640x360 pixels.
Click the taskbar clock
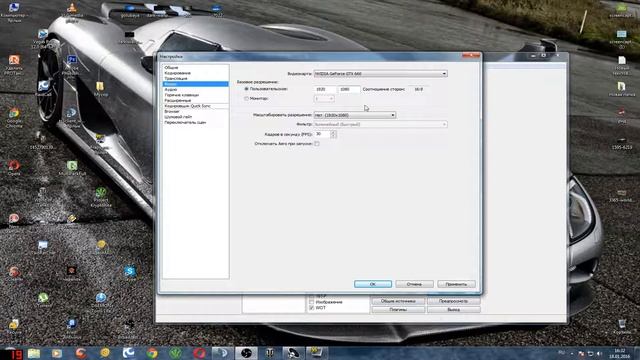click(620, 353)
